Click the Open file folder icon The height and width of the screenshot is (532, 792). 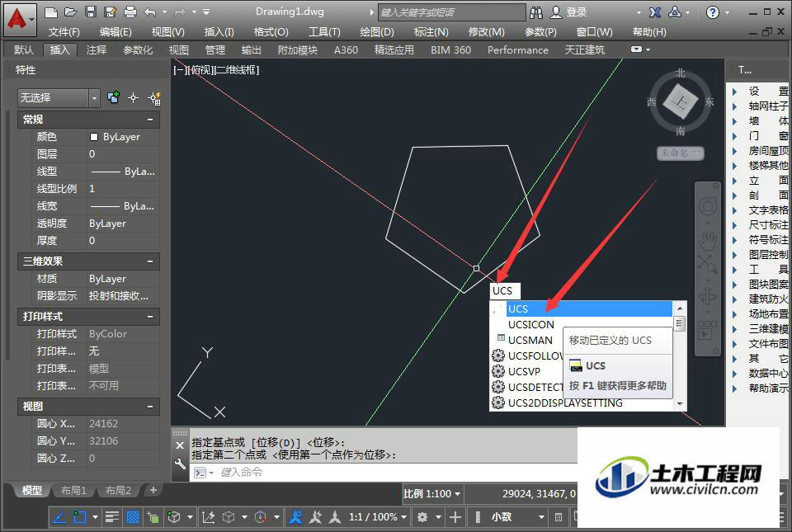coord(71,12)
